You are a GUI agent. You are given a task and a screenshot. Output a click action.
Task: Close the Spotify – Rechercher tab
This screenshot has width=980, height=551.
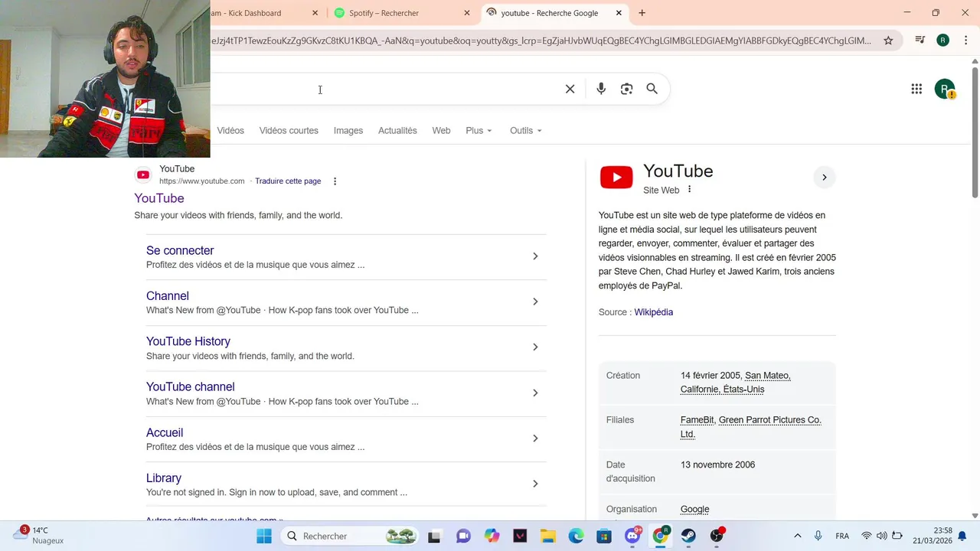coord(467,13)
